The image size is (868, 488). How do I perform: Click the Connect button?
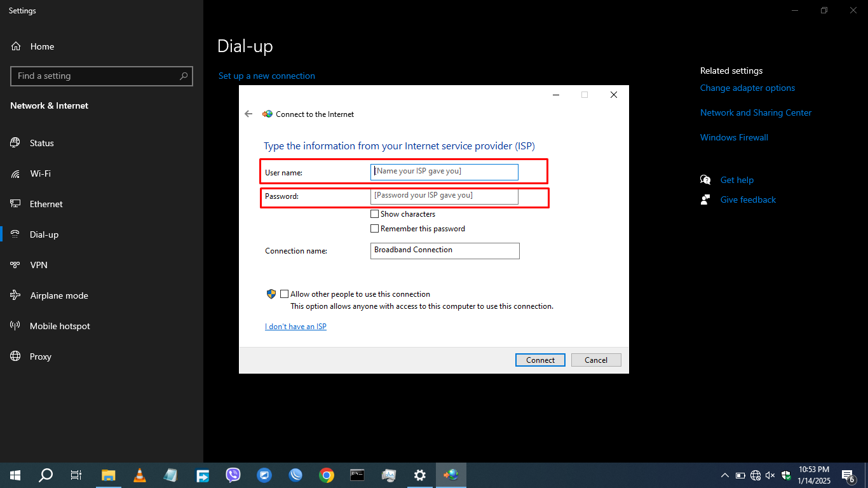point(540,360)
